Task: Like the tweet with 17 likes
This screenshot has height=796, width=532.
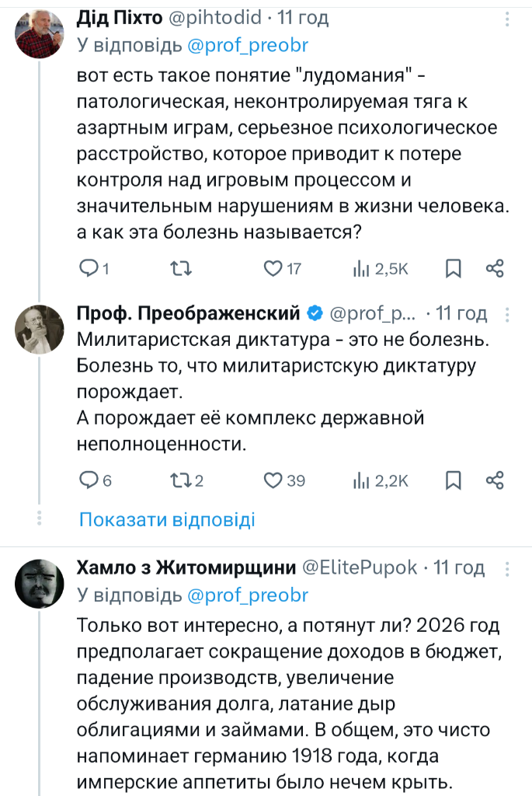Action: click(273, 269)
